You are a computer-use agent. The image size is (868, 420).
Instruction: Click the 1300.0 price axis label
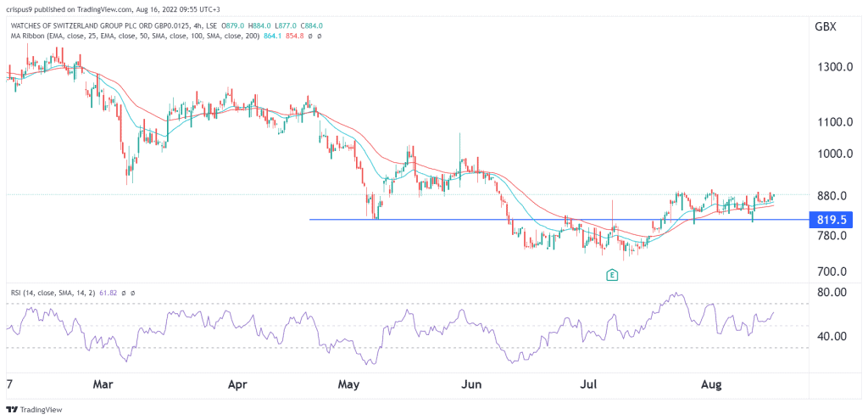click(x=834, y=67)
